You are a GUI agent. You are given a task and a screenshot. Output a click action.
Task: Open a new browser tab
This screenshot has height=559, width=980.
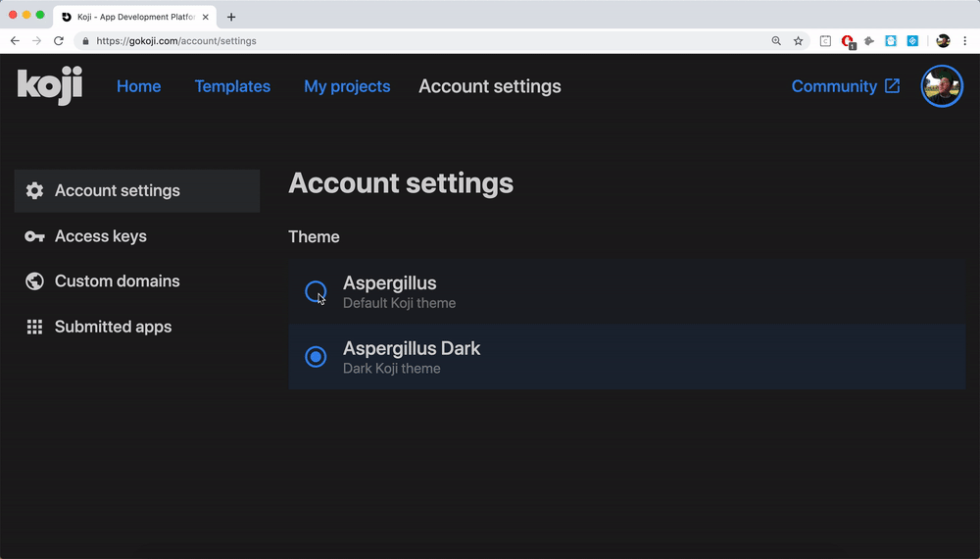[231, 17]
